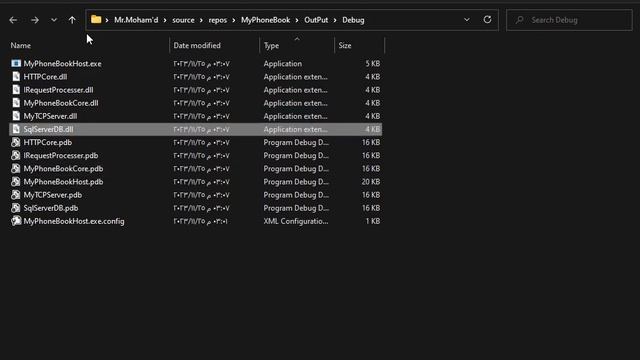Expand chevron after repos breadcrumb
This screenshot has width=640, height=360.
click(x=234, y=20)
